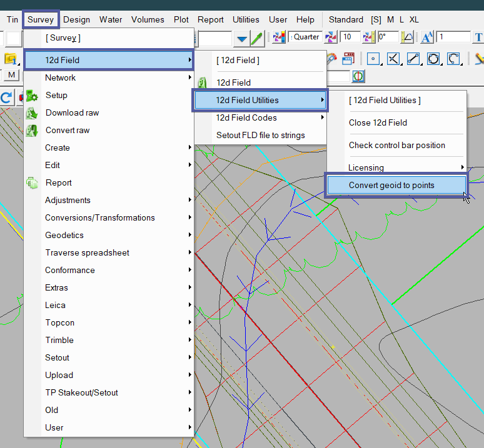Open the Design menu
The width and height of the screenshot is (484, 448).
click(77, 19)
